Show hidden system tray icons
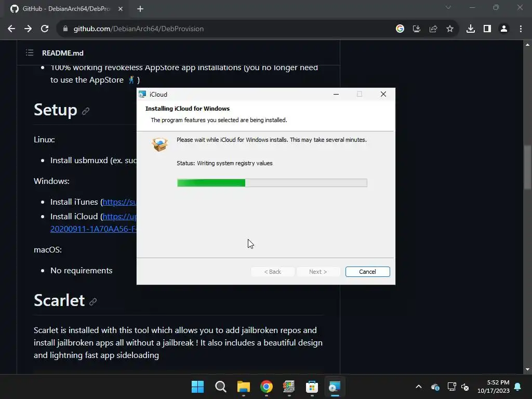Viewport: 532px width, 399px height. 419,387
